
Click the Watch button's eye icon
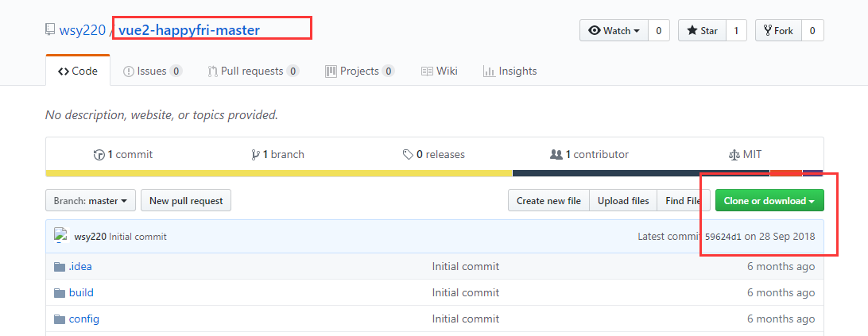pyautogui.click(x=595, y=30)
